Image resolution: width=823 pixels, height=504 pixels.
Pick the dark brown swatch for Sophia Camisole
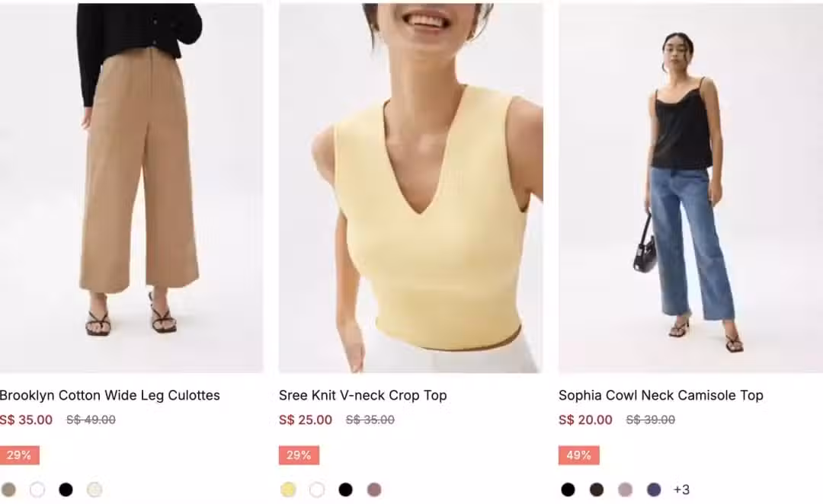click(x=596, y=490)
